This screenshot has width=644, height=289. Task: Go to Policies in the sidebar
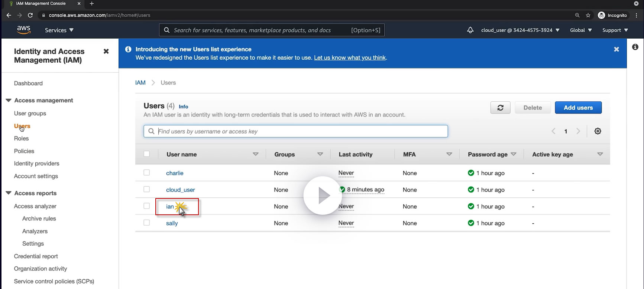[x=24, y=151]
